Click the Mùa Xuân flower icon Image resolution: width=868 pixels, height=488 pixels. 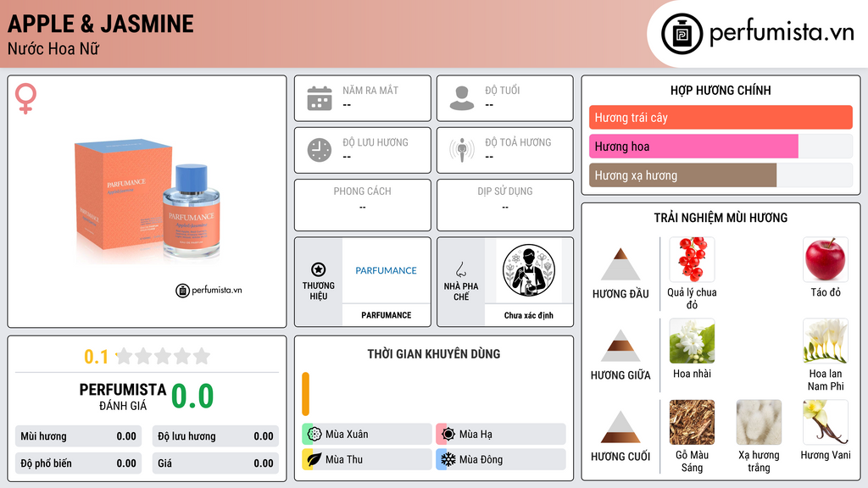(314, 434)
